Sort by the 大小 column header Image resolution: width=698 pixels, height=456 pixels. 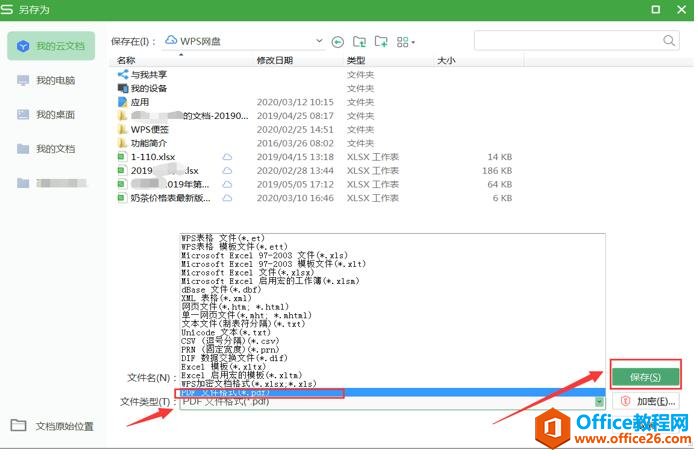point(446,61)
